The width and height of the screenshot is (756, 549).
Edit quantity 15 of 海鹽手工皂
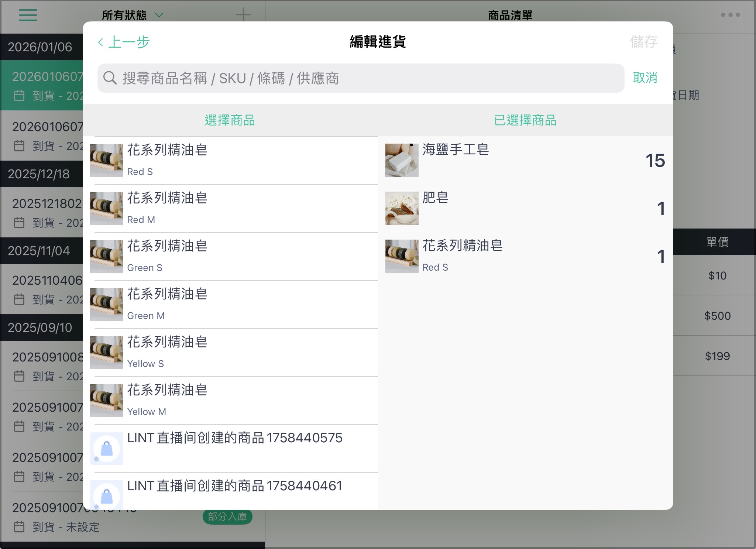coord(655,161)
